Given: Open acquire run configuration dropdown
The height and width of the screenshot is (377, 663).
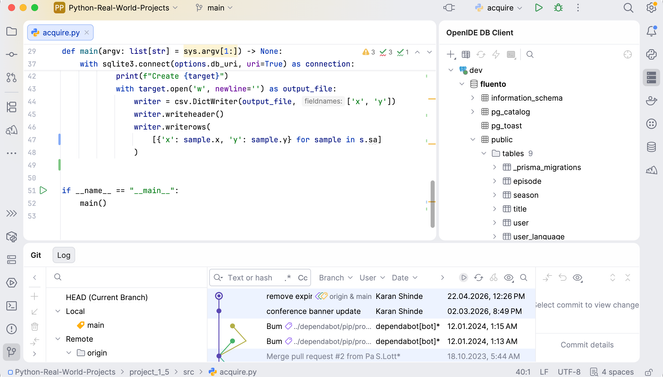Looking at the screenshot, I should click(499, 8).
